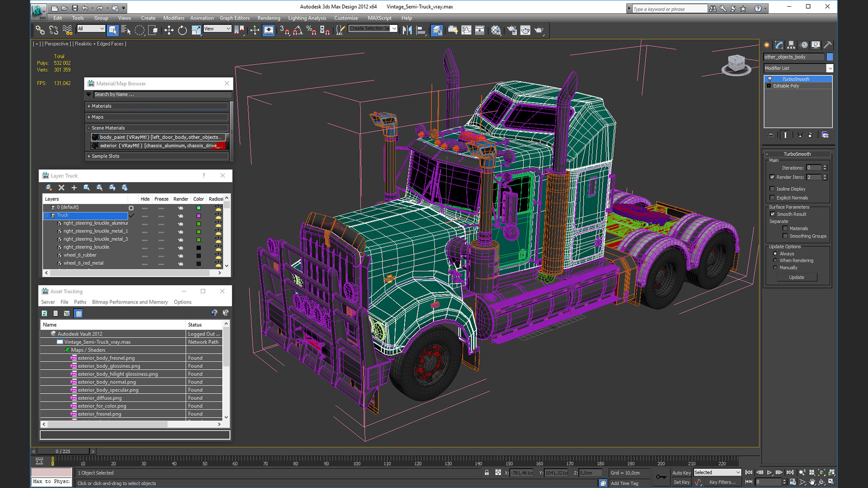Click the object color swatch beside name
The image size is (868, 488).
click(x=830, y=57)
